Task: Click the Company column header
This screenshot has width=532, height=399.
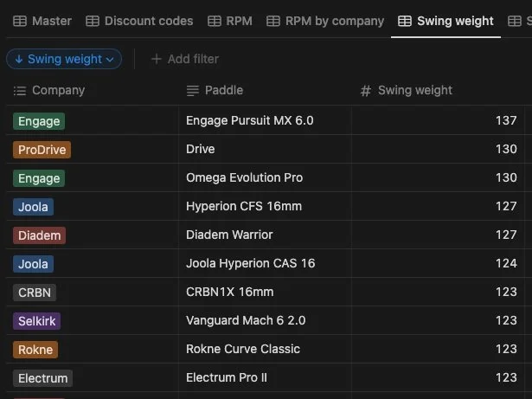Action: [93, 90]
